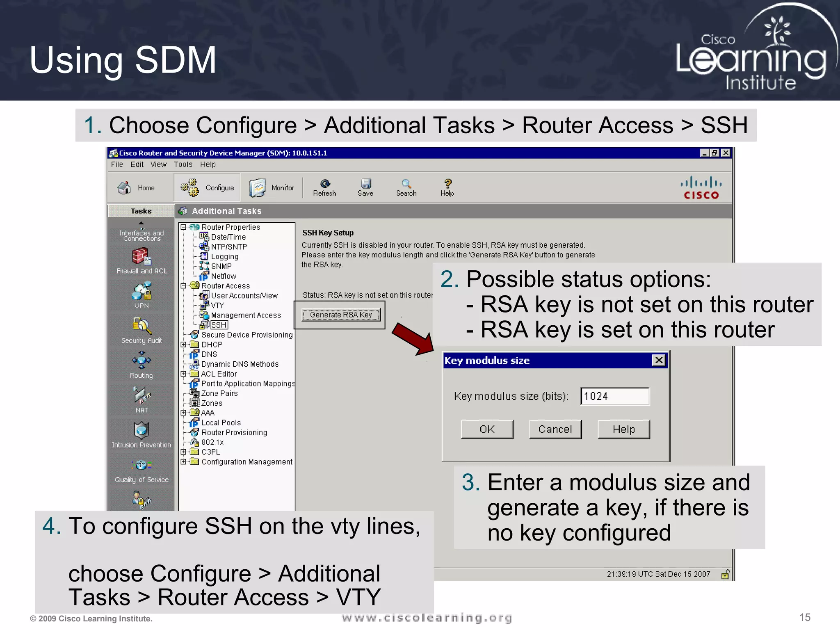Select SNMP tree node
The image size is (840, 630).
[221, 267]
